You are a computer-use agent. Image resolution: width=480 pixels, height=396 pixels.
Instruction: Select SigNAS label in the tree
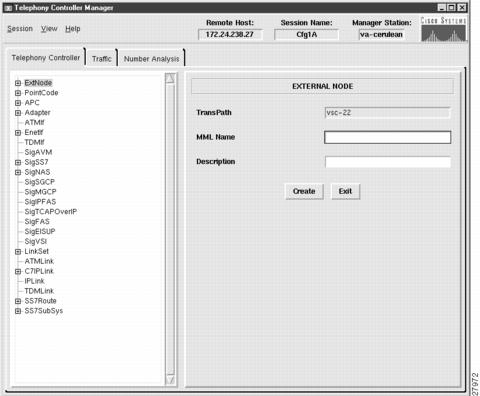pos(37,172)
